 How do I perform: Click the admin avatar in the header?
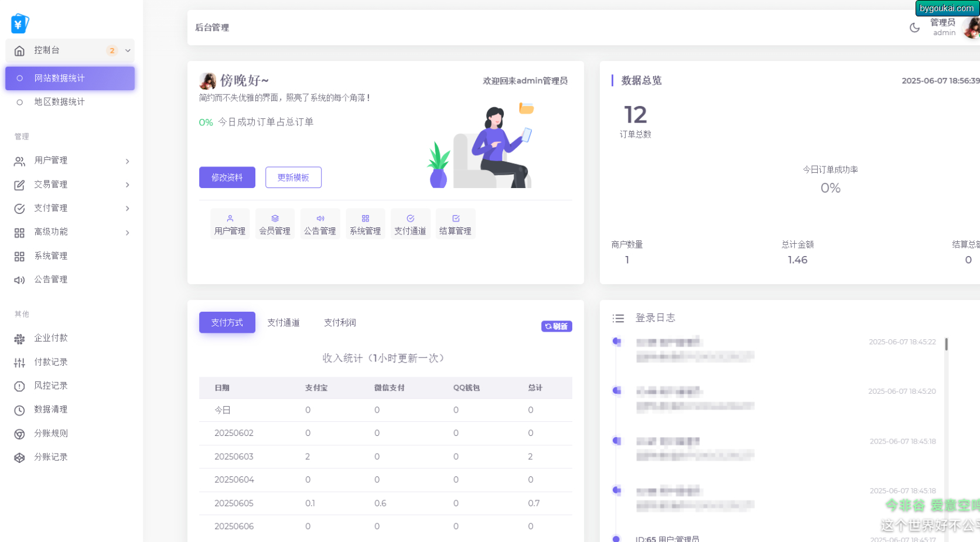pyautogui.click(x=972, y=28)
